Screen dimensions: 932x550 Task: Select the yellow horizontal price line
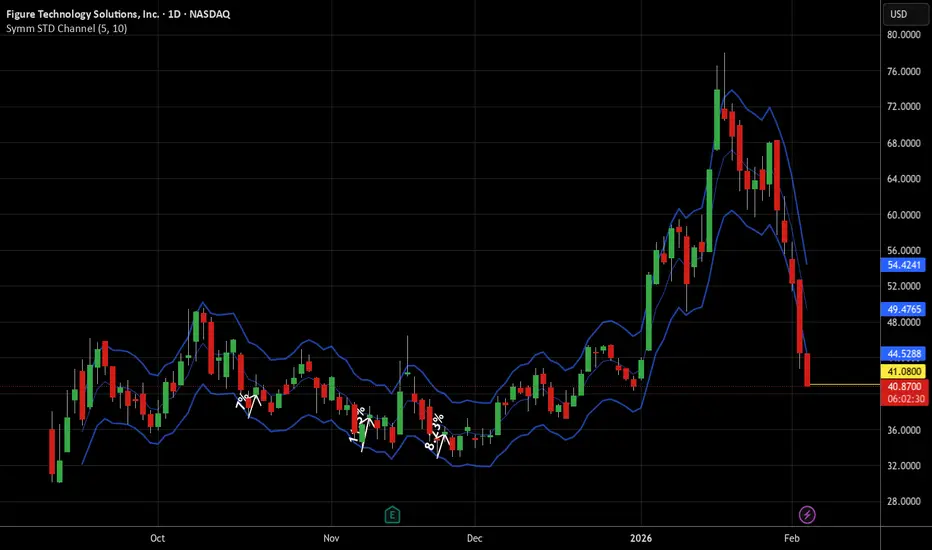[x=844, y=385]
